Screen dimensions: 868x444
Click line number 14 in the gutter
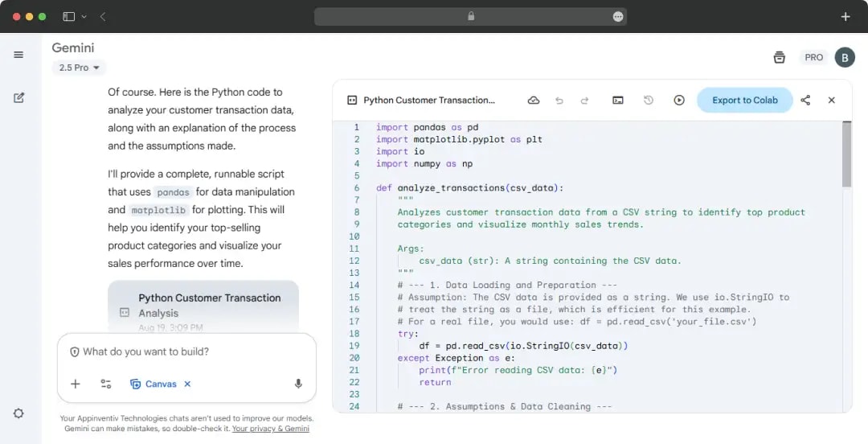point(354,285)
